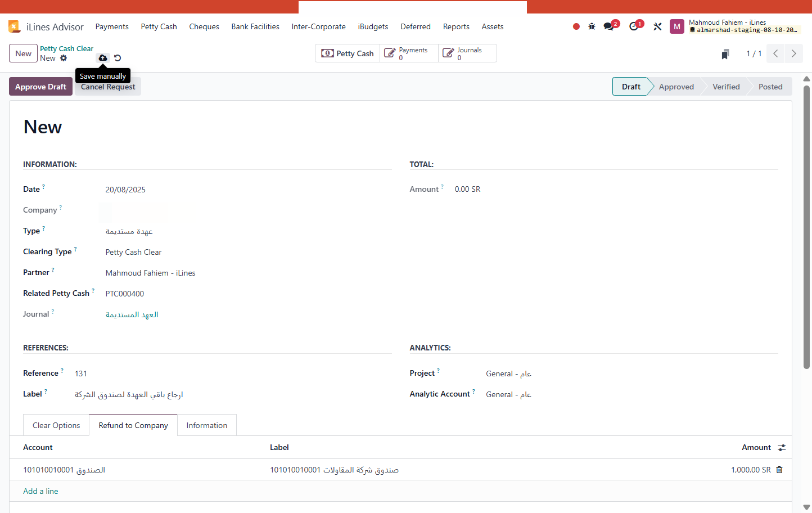The width and height of the screenshot is (812, 513).
Task: Click the bookmark icon near pager
Action: [725, 54]
